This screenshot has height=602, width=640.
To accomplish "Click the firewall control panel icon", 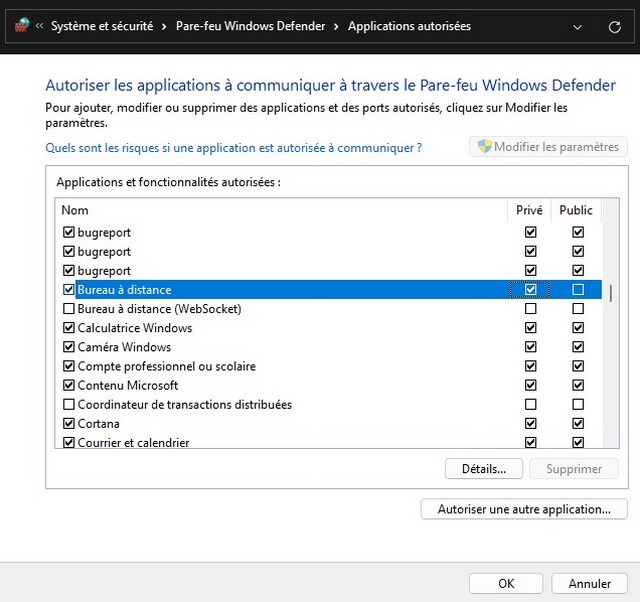I will coord(22,26).
